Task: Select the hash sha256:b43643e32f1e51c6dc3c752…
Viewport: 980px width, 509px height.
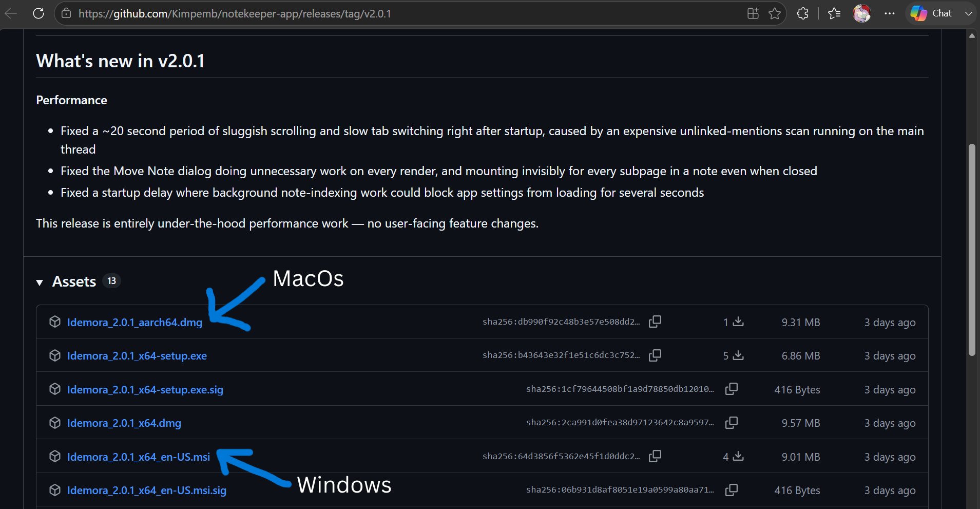Action: click(561, 355)
